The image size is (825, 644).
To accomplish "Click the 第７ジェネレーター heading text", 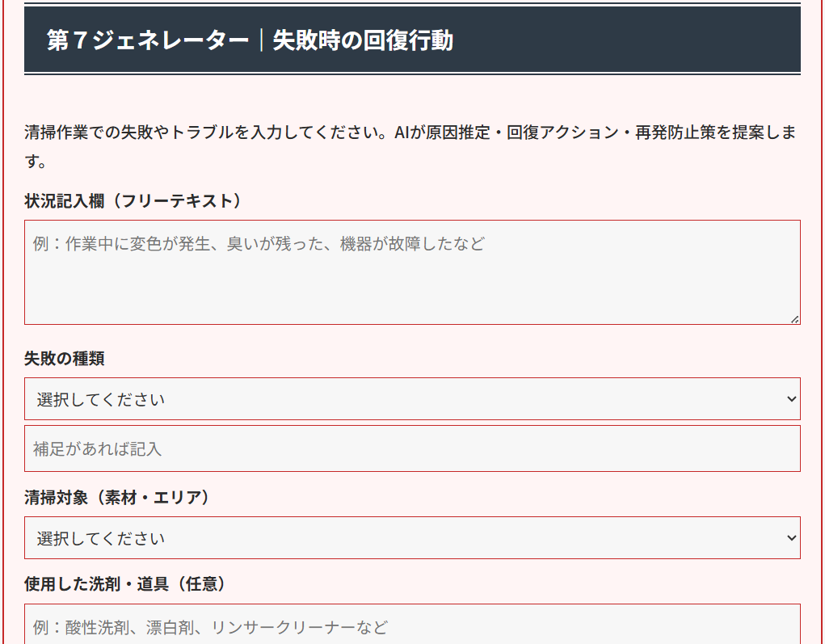I will (147, 40).
